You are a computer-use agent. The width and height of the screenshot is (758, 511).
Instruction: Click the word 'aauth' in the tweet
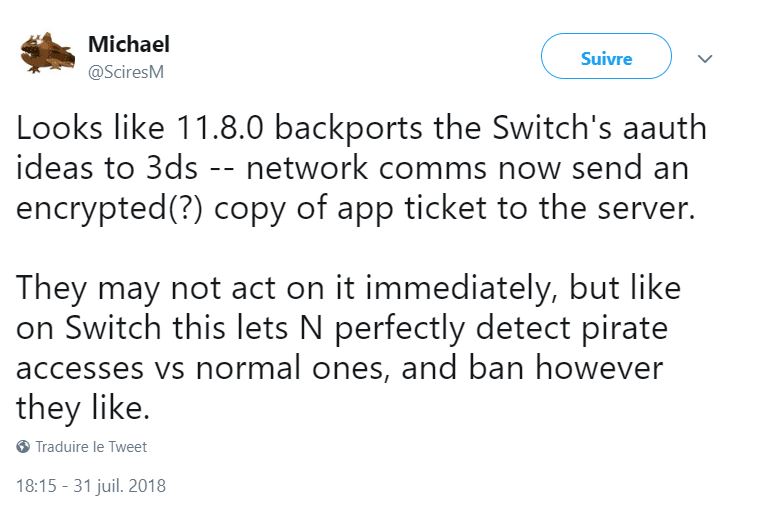(x=664, y=128)
